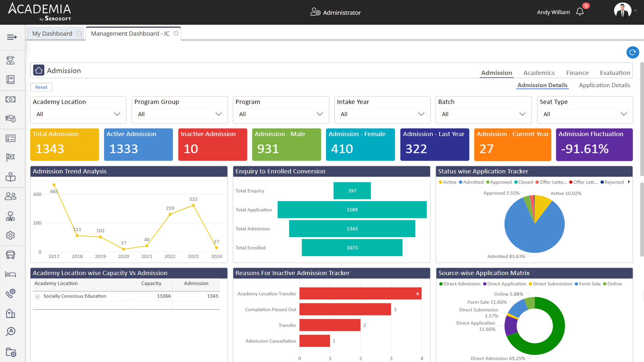Open the settings gear sidebar icon
This screenshot has height=362, width=644.
(x=11, y=235)
